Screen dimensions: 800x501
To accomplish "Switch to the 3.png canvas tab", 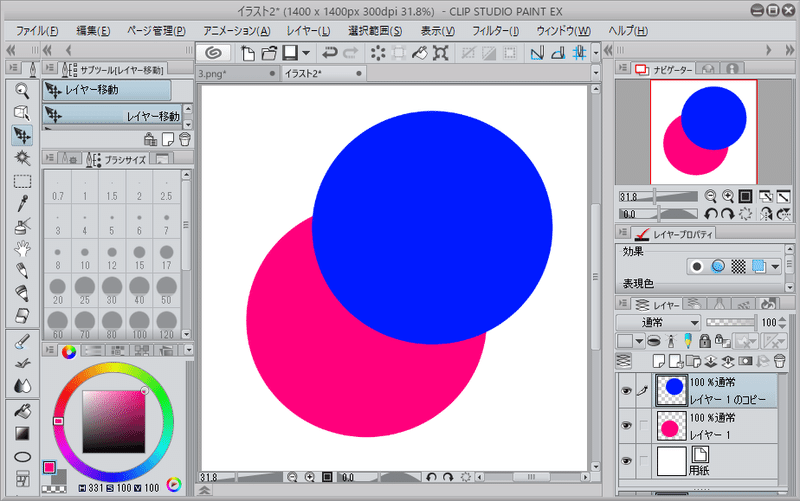I will (237, 73).
